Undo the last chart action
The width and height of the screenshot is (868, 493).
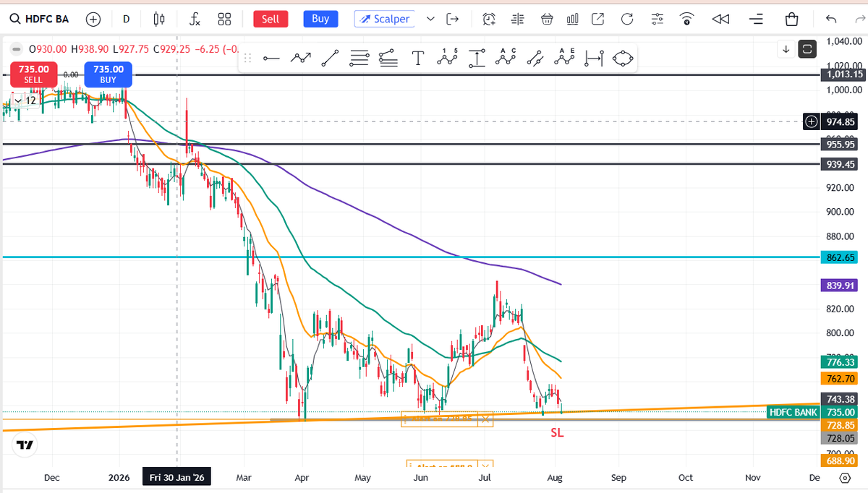(831, 19)
